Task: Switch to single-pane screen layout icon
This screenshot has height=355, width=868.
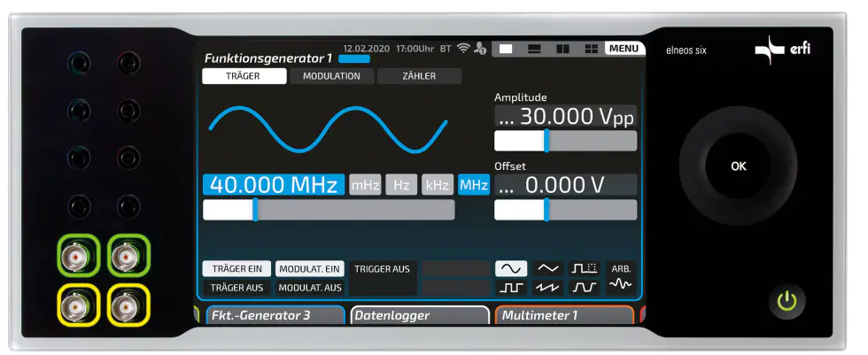Action: click(506, 49)
